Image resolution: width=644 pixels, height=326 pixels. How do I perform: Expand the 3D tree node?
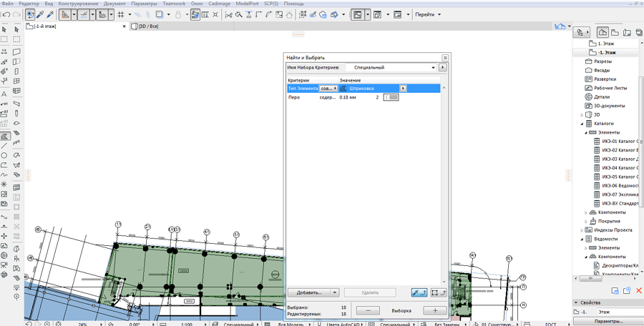coord(582,115)
